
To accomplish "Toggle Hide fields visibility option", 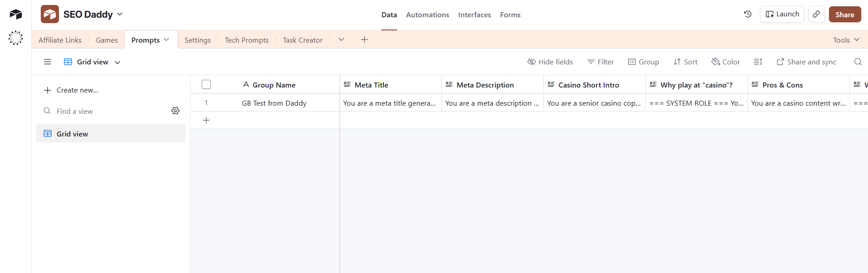I will [550, 62].
